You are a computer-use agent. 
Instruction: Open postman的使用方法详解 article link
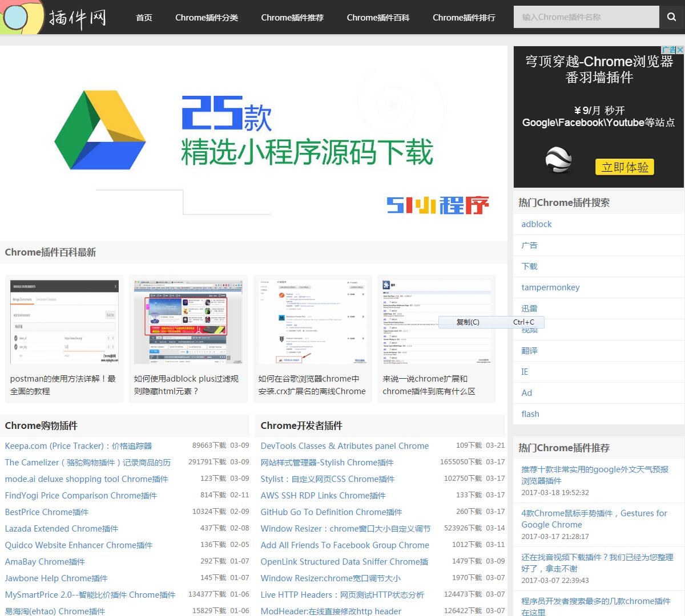(63, 385)
